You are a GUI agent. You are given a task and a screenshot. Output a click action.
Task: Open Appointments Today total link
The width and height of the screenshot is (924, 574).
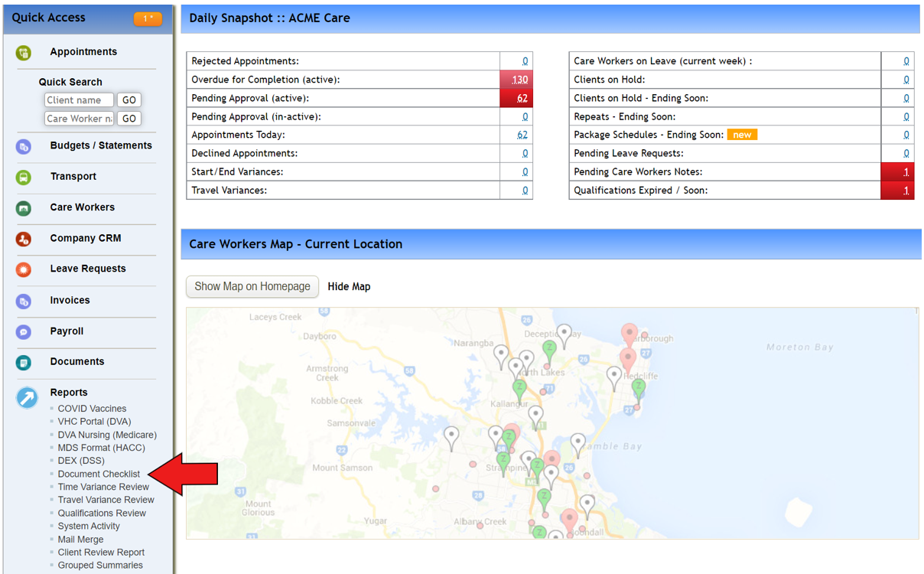coord(523,135)
